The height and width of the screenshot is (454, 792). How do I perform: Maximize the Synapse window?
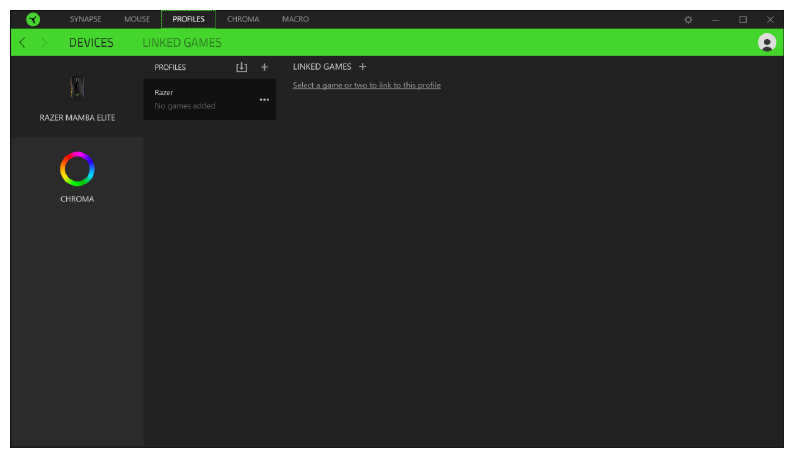(742, 20)
